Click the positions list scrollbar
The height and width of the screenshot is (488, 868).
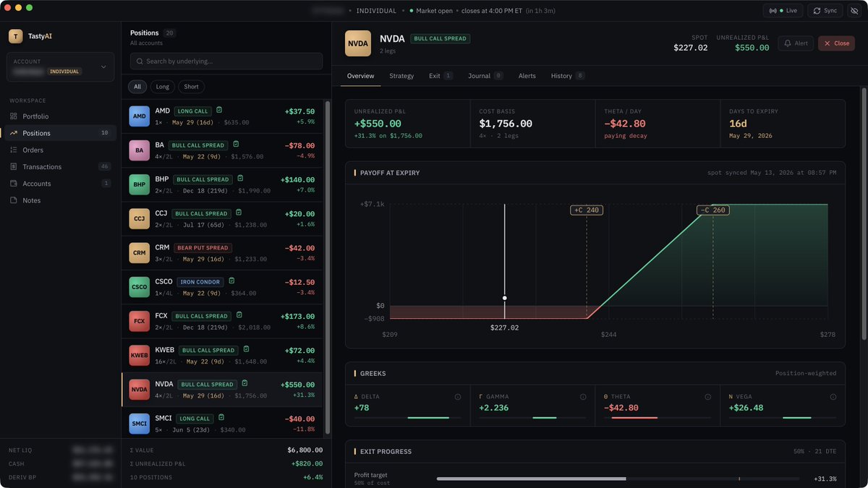click(x=327, y=267)
